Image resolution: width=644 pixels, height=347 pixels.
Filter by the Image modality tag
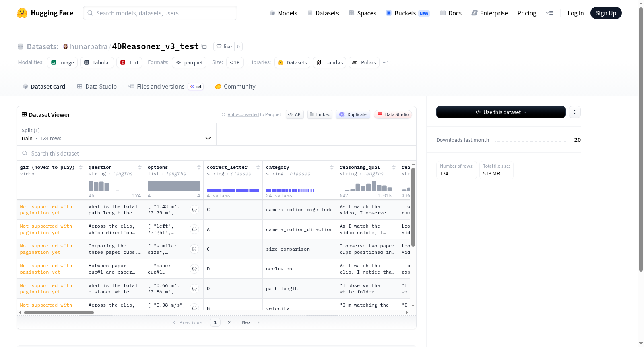coord(62,62)
